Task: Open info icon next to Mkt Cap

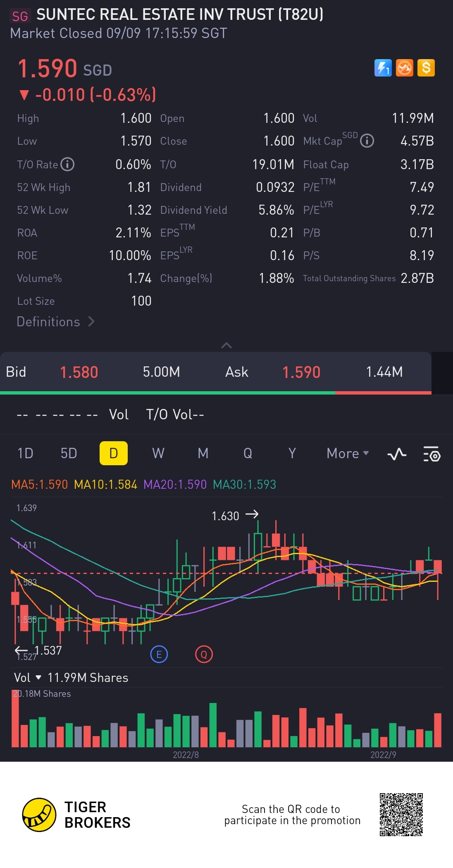Action: (367, 141)
